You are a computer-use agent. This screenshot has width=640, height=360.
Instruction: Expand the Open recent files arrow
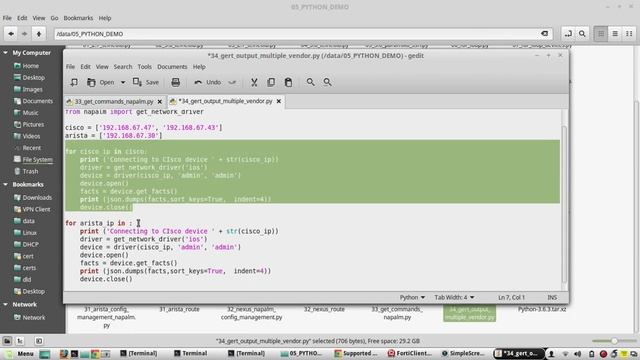tap(122, 82)
